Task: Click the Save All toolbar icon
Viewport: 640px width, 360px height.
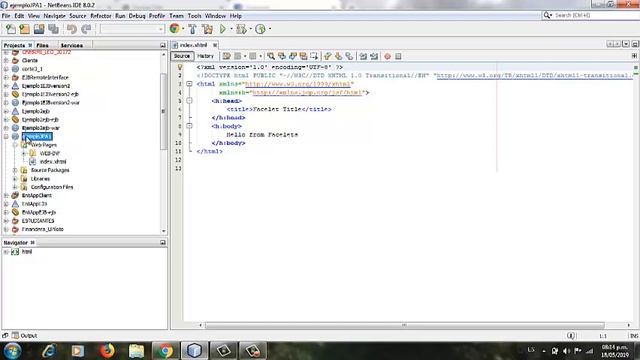Action: [53, 29]
